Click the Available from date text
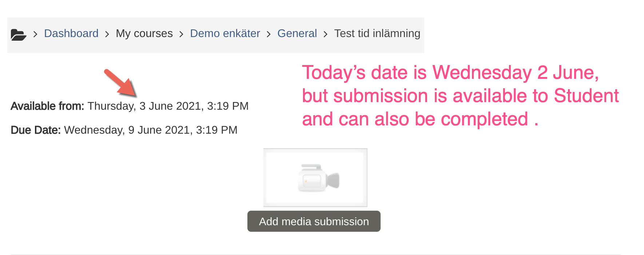Screen dimensions: 644x255 coord(130,106)
